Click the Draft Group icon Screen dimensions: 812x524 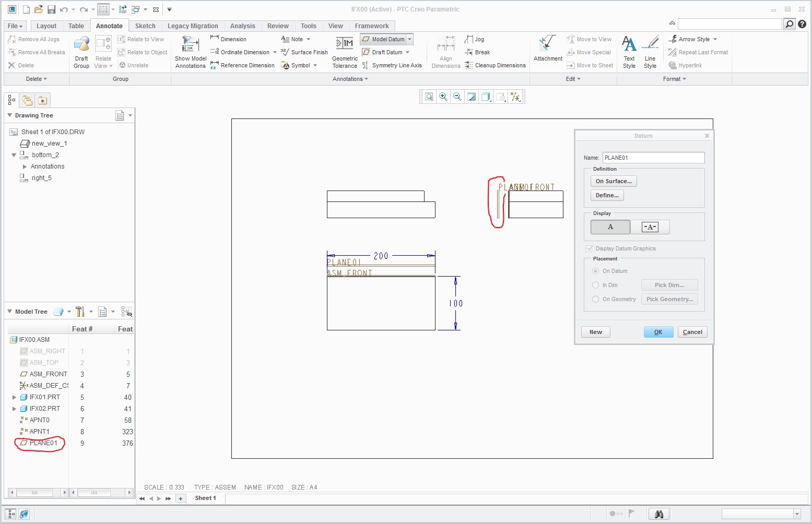81,52
